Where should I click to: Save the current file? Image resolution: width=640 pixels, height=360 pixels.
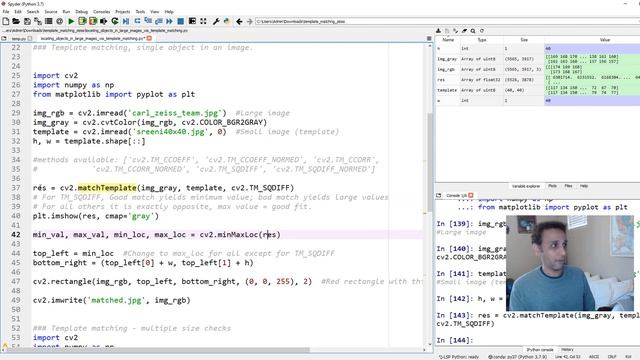[x=27, y=21]
